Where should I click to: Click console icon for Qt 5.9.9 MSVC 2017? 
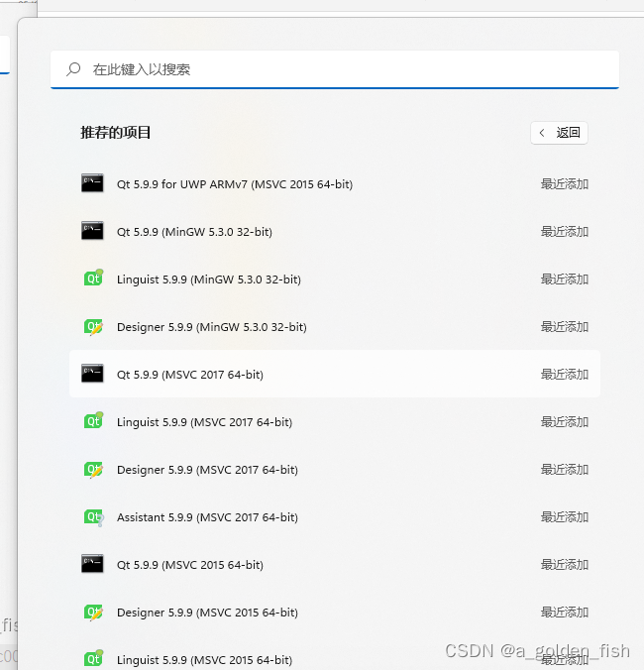(92, 374)
